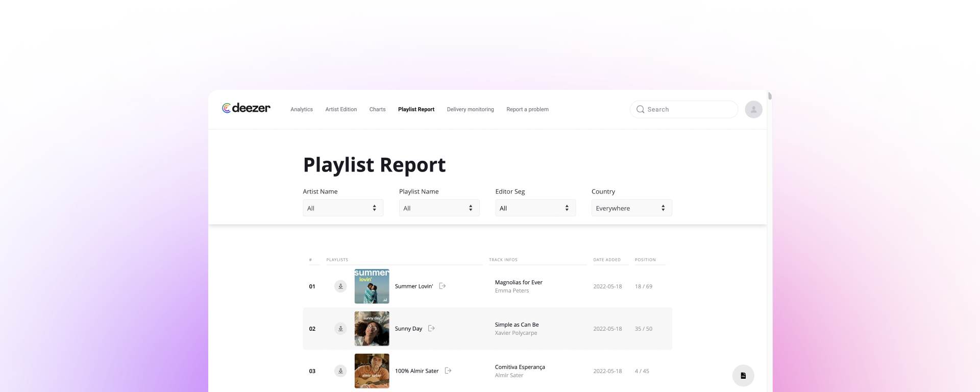
Task: Open Summer Lovin' via external link icon
Action: coord(443,286)
